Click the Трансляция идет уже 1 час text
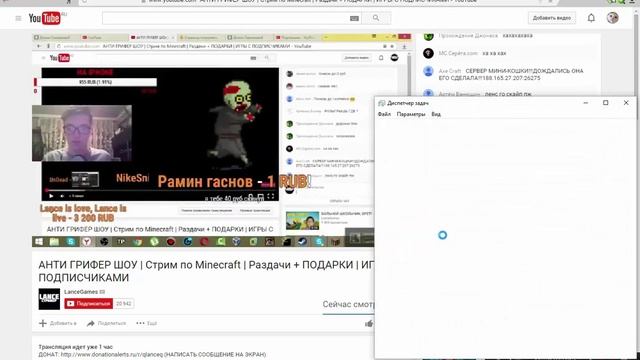 (76, 347)
